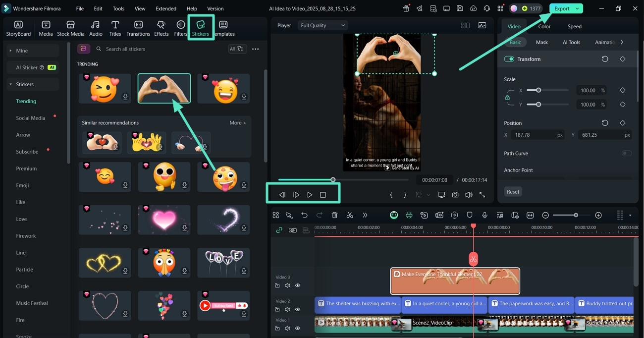Open the StoryBoard panel
The height and width of the screenshot is (338, 644).
[18, 28]
